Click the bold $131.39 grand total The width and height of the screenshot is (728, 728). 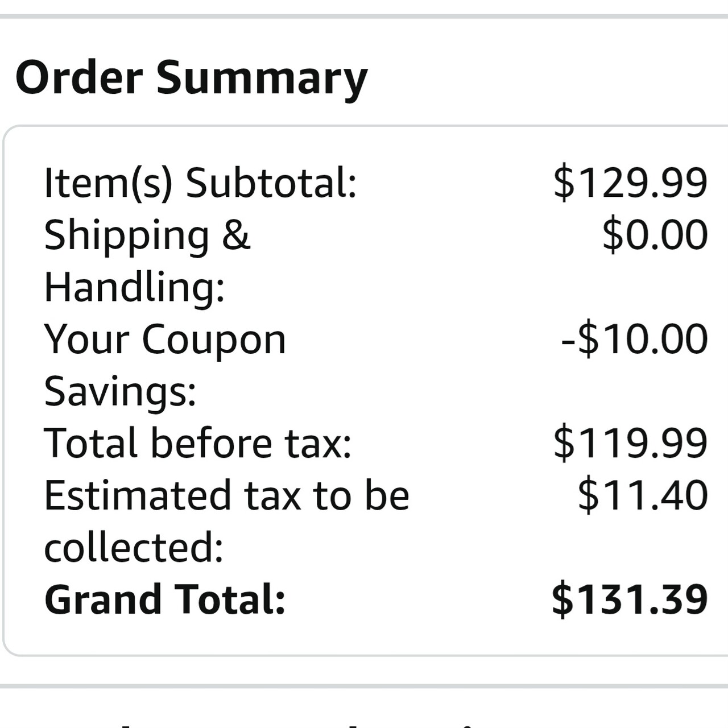(630, 600)
